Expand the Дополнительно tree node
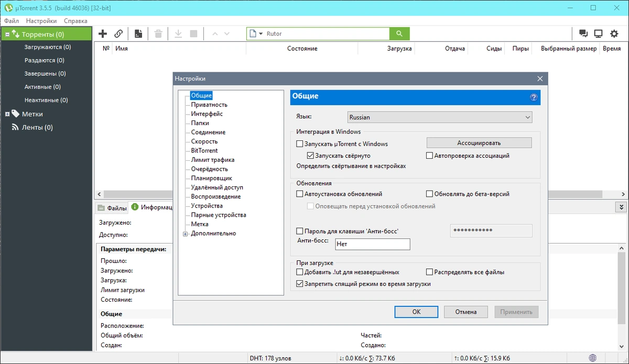Screen dimensions: 629x364 pyautogui.click(x=186, y=234)
